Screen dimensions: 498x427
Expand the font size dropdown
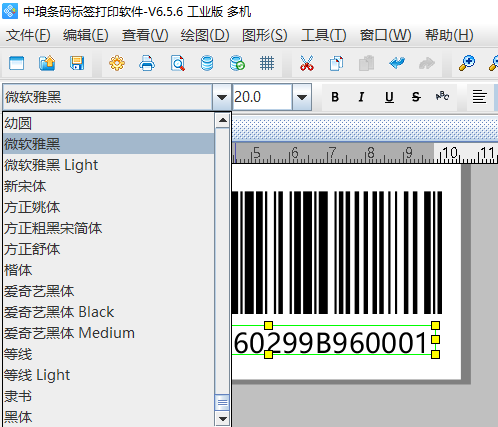302,97
